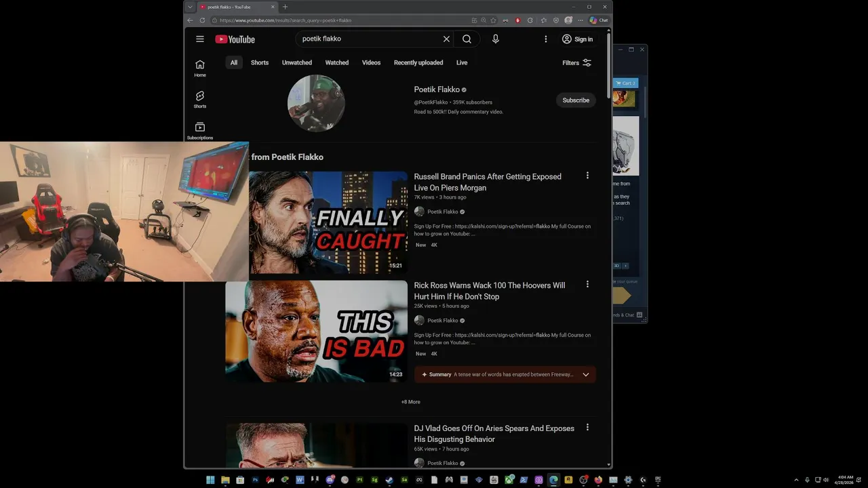Screen dimensions: 868x488
Task: Go back with browser back arrow
Action: tap(191, 20)
